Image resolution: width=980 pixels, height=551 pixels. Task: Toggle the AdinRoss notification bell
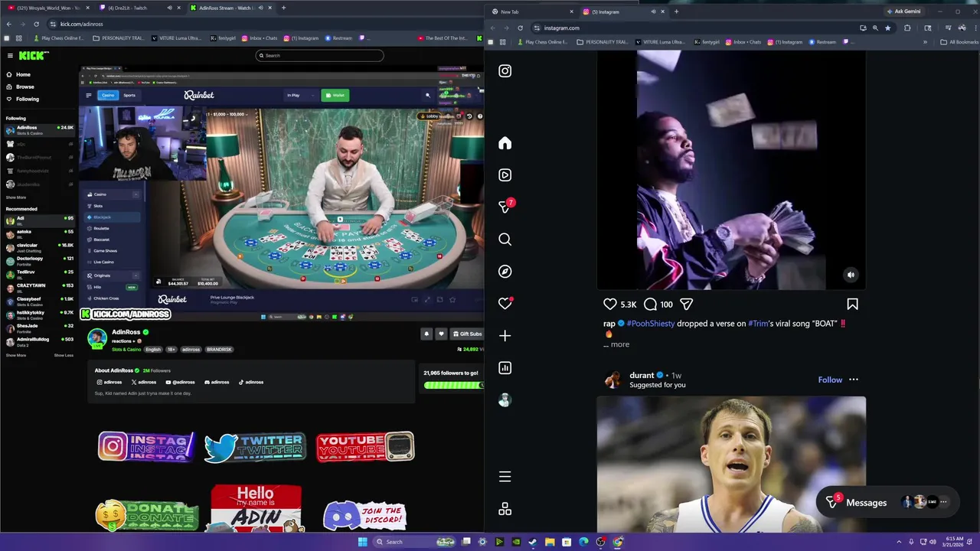pos(426,334)
